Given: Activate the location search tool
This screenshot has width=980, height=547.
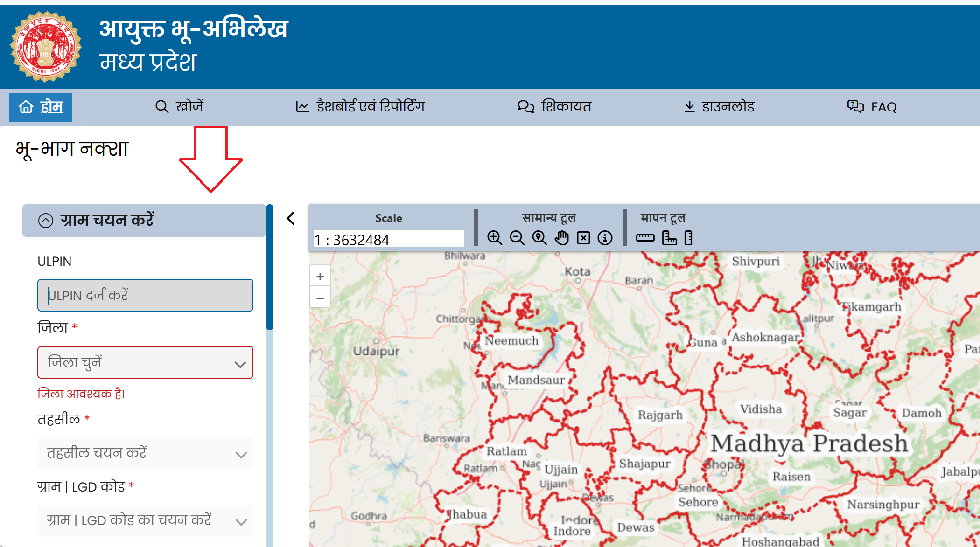Looking at the screenshot, I should (539, 238).
